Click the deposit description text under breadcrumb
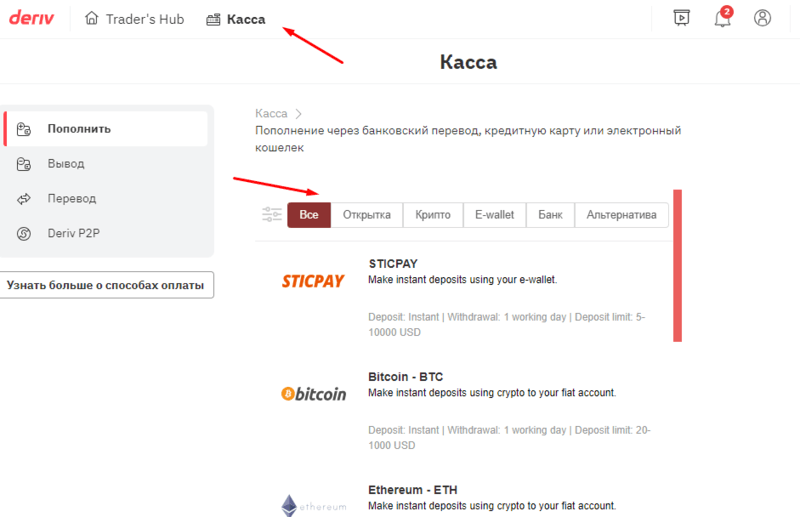The width and height of the screenshot is (800, 517). tap(468, 139)
